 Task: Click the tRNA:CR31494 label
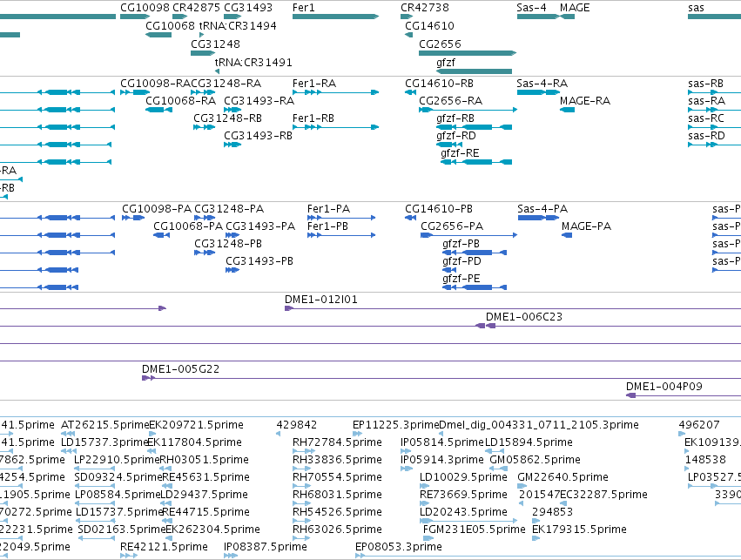[x=237, y=25]
